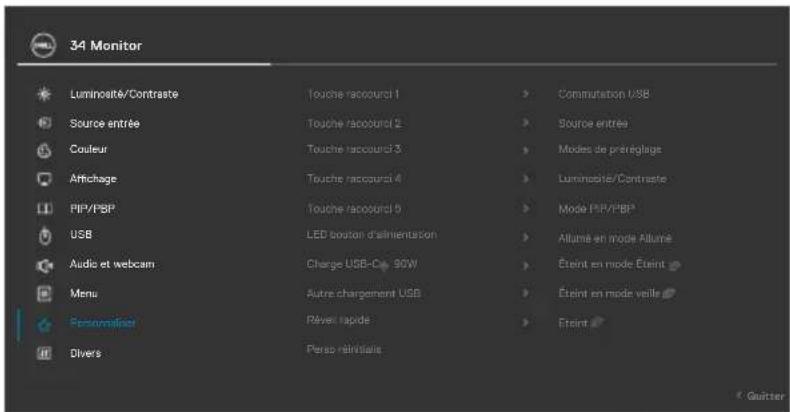Select the Luminosité/Contraste sun icon
Image resolution: width=790 pixels, height=412 pixels.
click(x=44, y=94)
